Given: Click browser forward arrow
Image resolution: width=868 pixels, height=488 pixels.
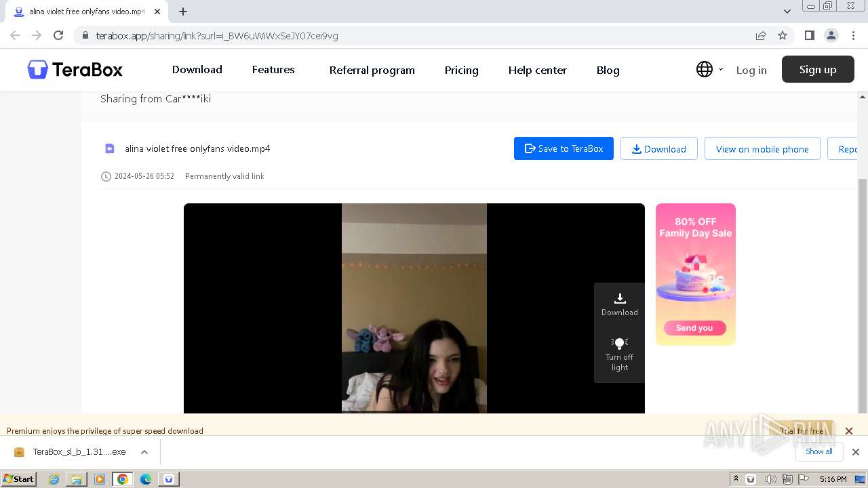Looking at the screenshot, I should point(37,35).
